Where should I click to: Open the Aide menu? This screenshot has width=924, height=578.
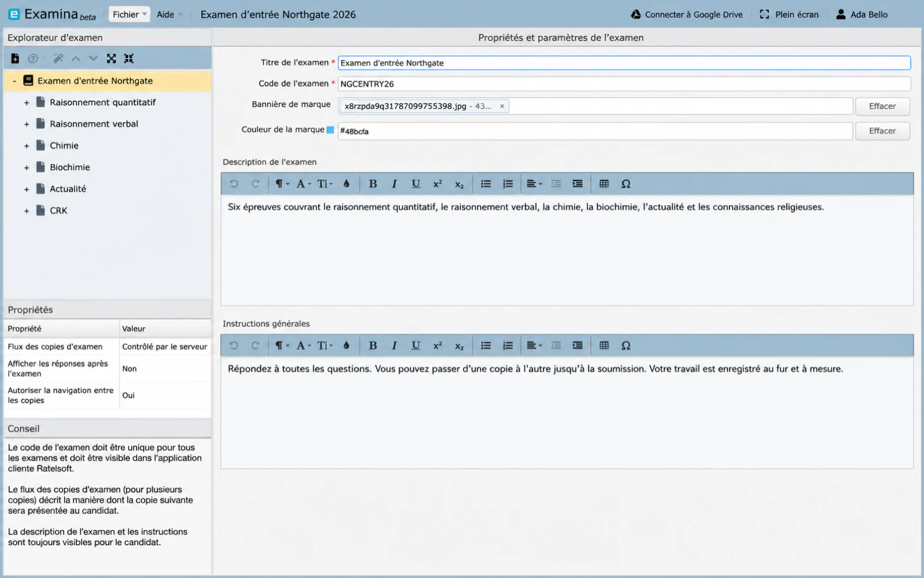(169, 14)
